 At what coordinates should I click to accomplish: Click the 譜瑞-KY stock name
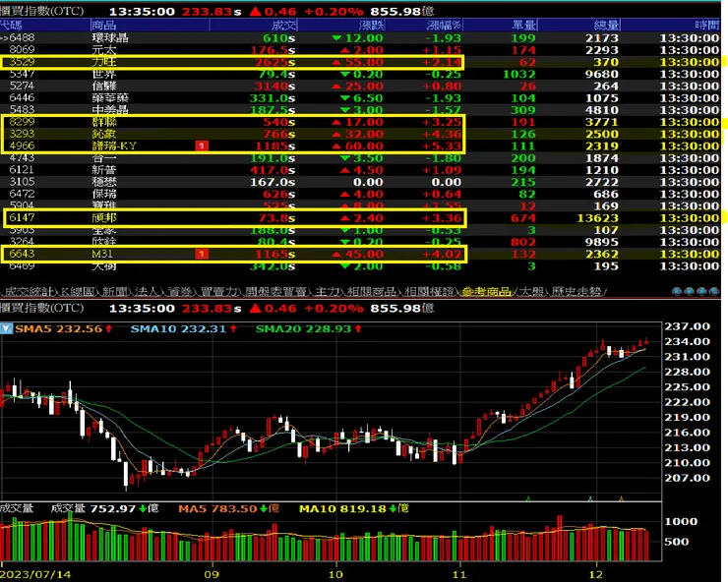pyautogui.click(x=114, y=145)
